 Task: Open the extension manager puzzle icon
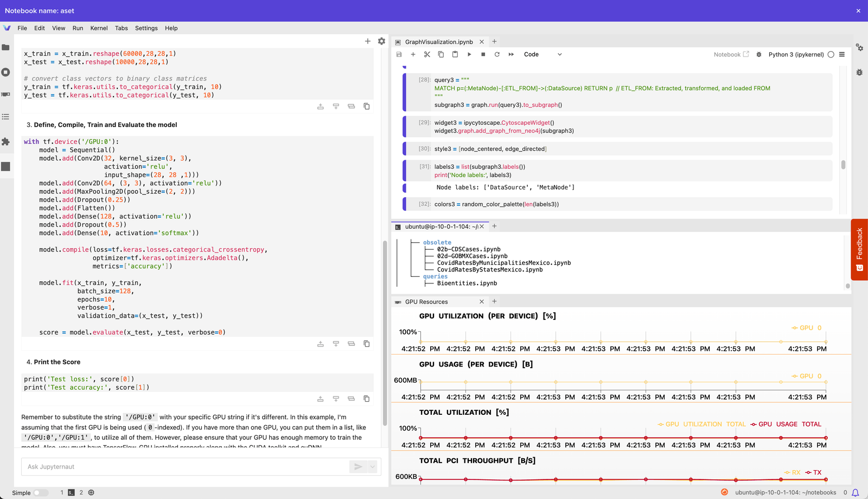click(x=6, y=142)
